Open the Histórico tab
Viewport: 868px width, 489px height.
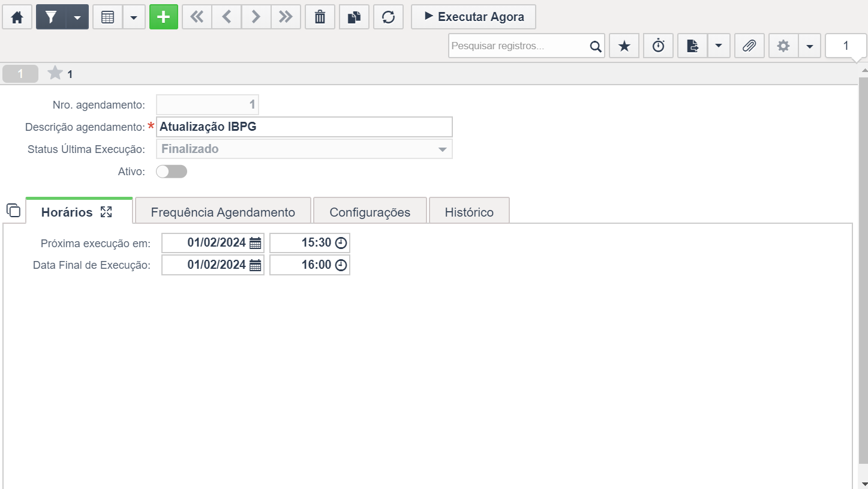pos(469,211)
